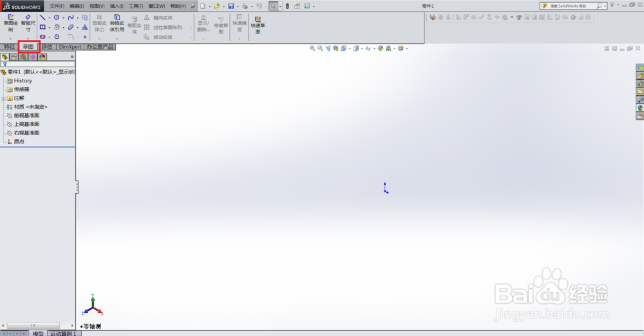Open the Circle tool dropdown arrow
This screenshot has height=336, width=644.
click(x=63, y=18)
